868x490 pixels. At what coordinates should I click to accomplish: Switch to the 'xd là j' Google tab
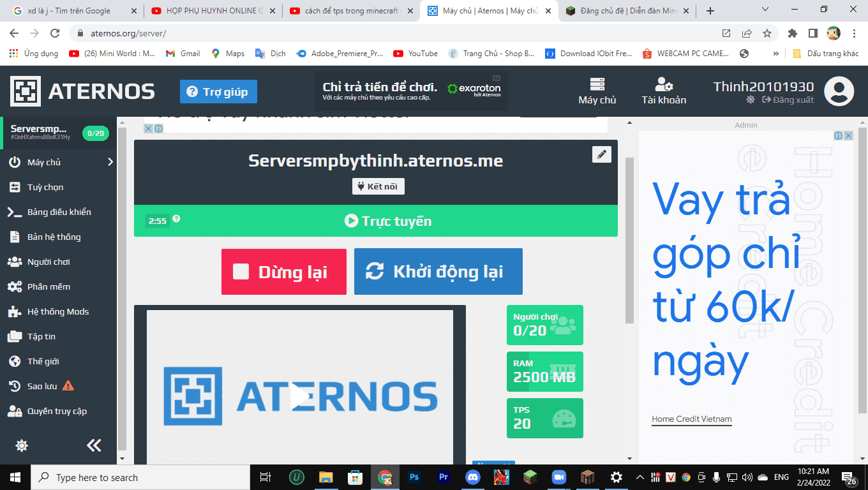(x=75, y=11)
